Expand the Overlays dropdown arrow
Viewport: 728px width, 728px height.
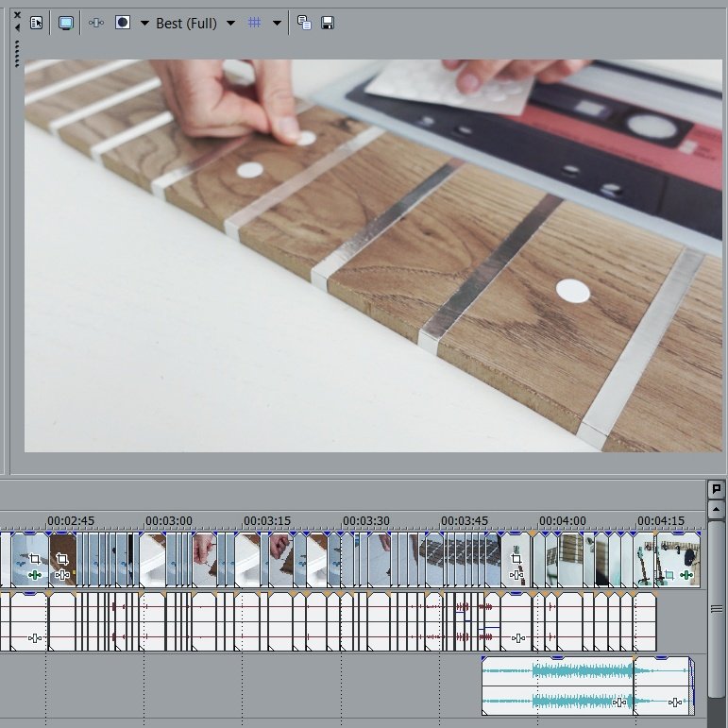277,23
